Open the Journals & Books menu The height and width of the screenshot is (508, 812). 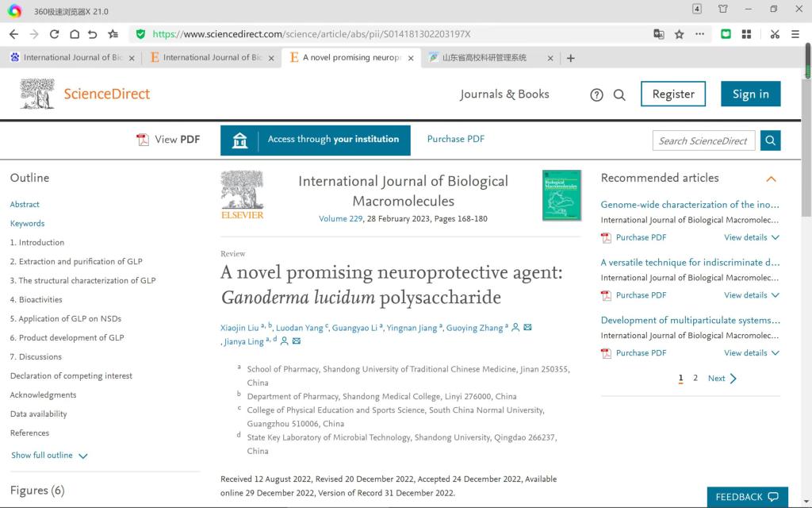pos(504,94)
